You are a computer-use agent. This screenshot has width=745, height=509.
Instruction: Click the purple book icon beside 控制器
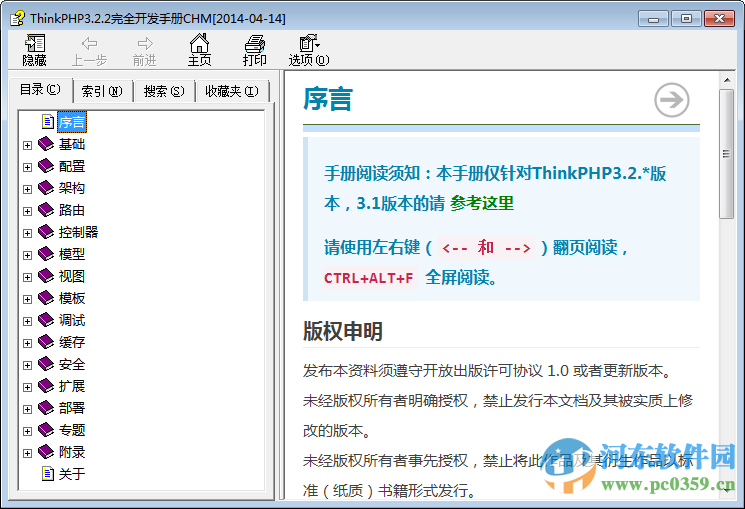point(46,231)
